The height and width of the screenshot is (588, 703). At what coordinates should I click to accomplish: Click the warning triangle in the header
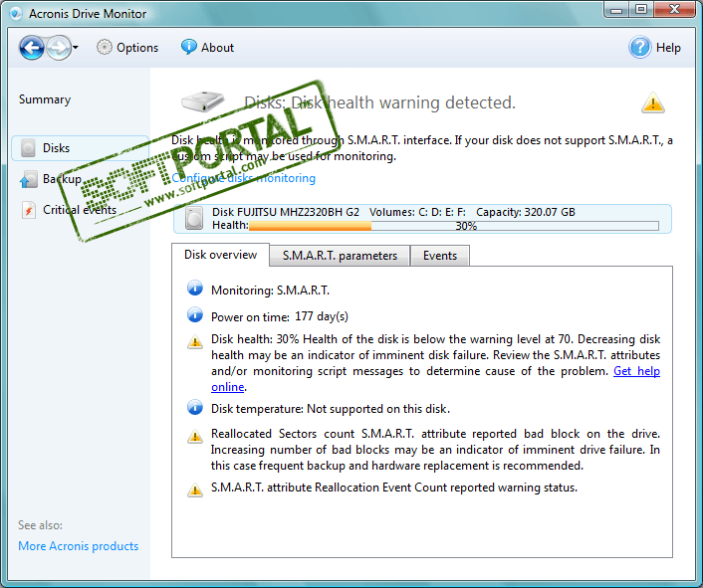click(x=653, y=102)
